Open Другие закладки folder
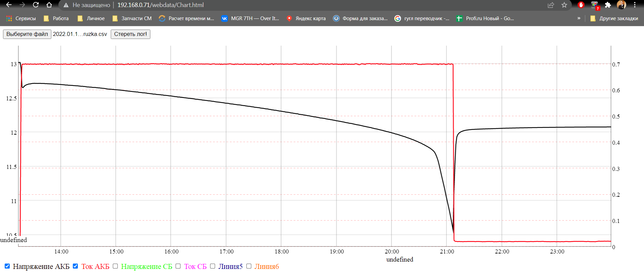Image resolution: width=644 pixels, height=279 pixels. click(x=614, y=18)
